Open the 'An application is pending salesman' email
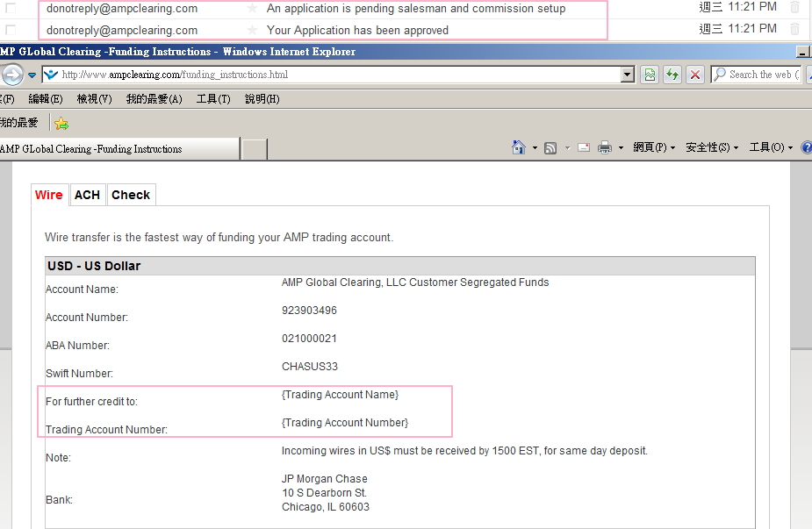 416,8
